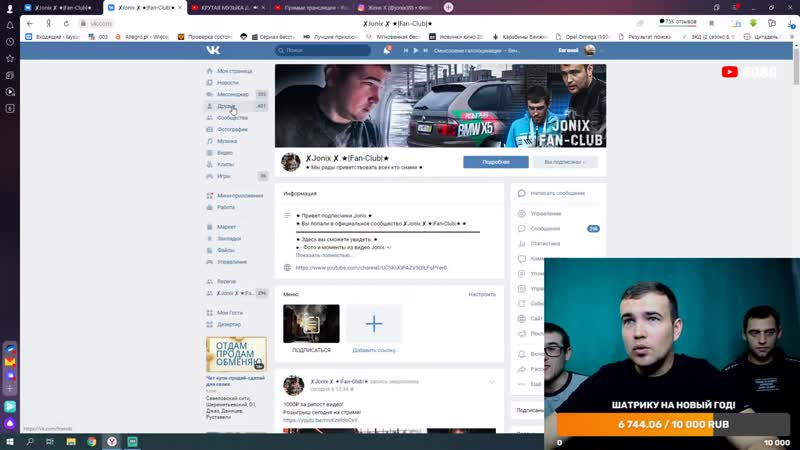Switch to the Instagram Жопе X tab
This screenshot has width=800, height=450.
[x=395, y=8]
